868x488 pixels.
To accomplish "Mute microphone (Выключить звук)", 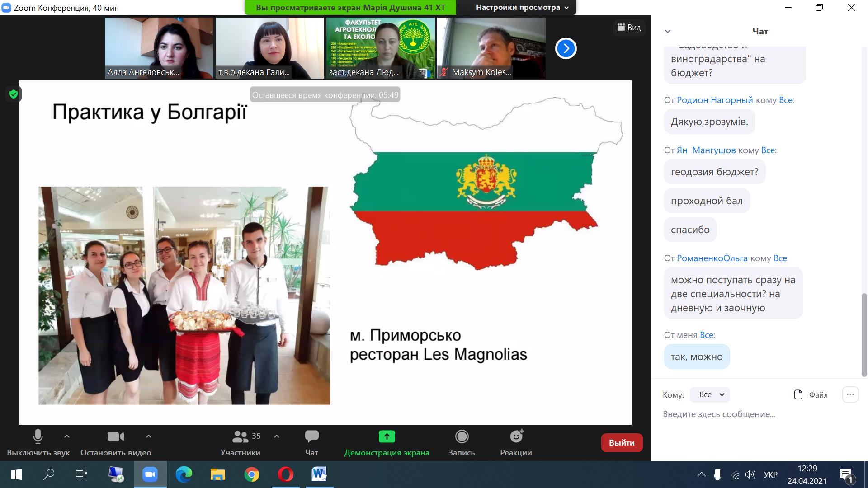I will (38, 436).
